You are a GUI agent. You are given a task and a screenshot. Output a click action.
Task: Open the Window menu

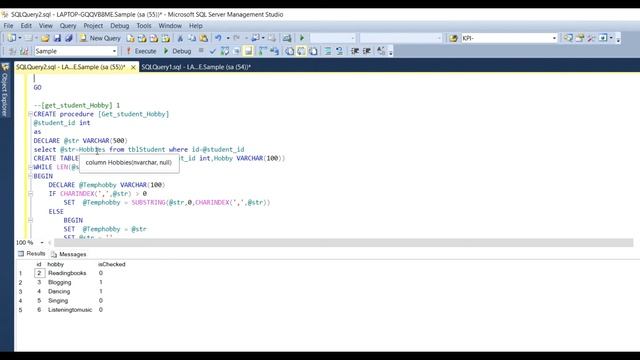pyautogui.click(x=170, y=26)
